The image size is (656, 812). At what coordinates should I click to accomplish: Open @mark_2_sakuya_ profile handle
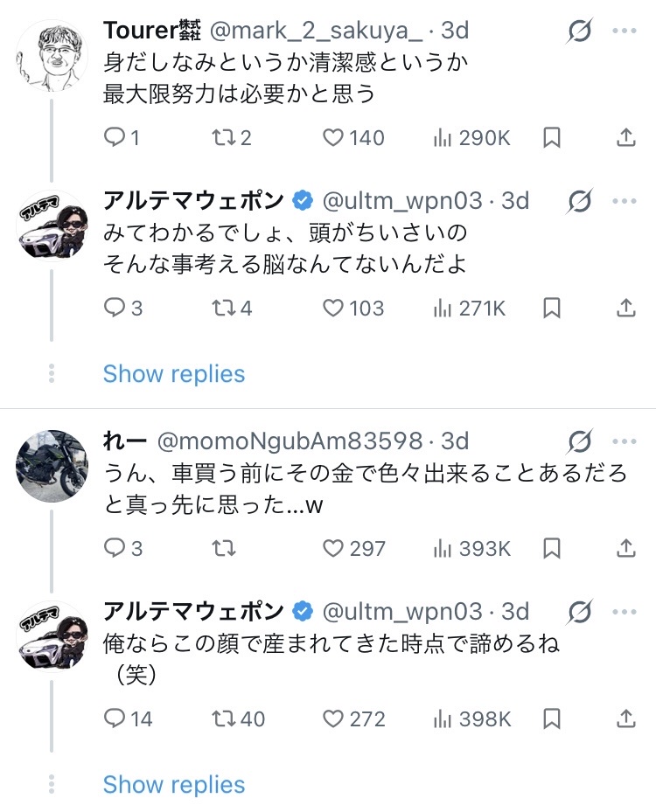tap(315, 31)
